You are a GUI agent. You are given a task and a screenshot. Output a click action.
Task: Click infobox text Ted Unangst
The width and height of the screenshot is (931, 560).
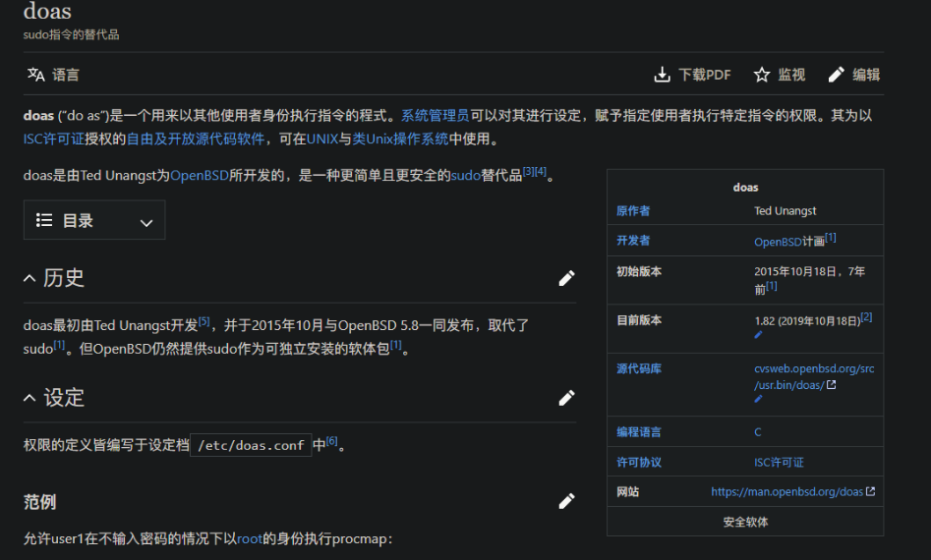(785, 210)
